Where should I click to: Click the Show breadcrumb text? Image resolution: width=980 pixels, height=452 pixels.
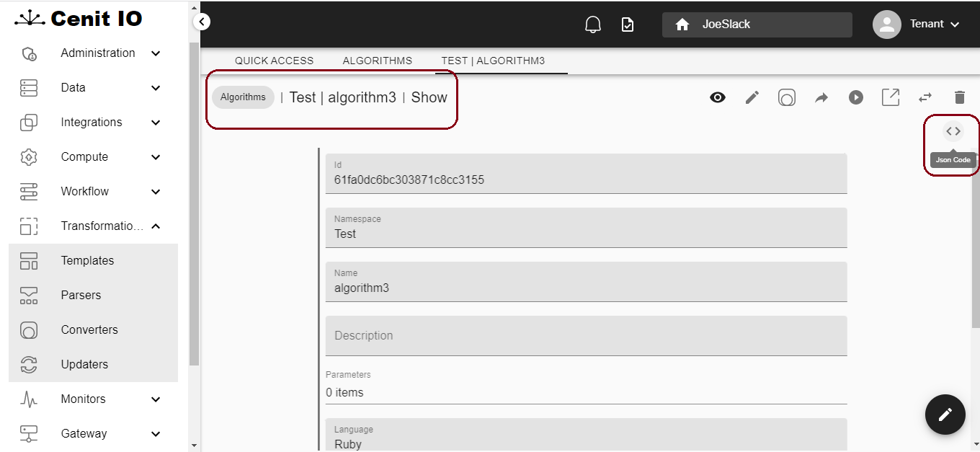(x=429, y=97)
